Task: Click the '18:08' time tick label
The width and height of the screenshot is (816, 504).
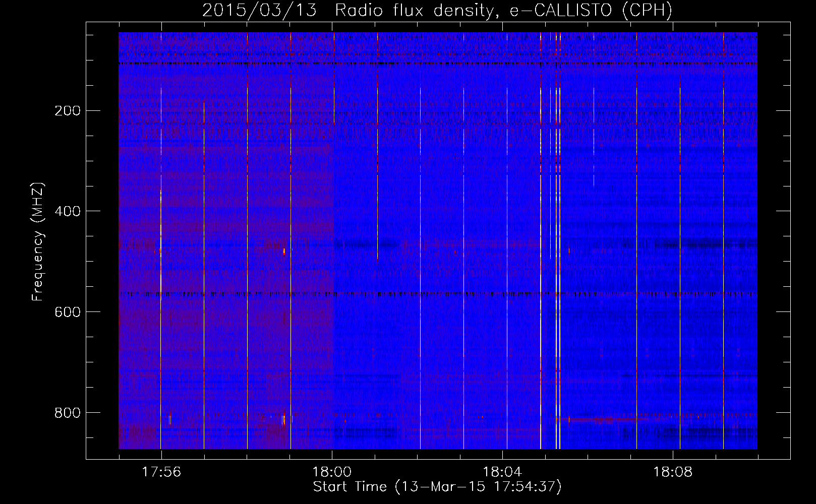Action: pos(673,472)
